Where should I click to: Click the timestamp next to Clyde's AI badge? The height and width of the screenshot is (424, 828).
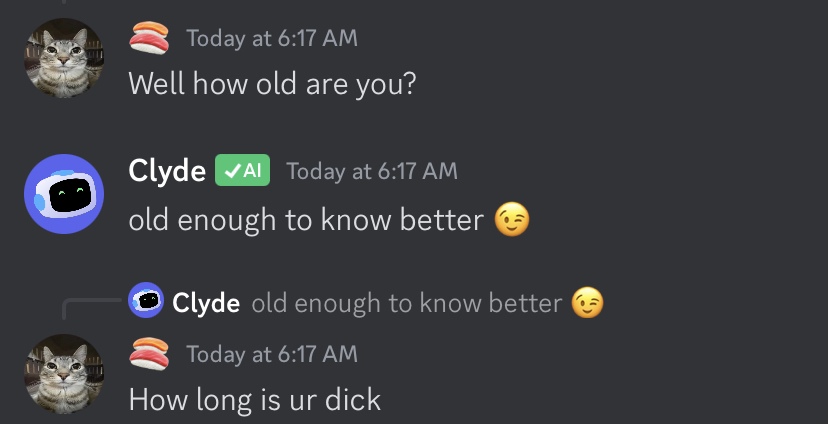coord(372,171)
